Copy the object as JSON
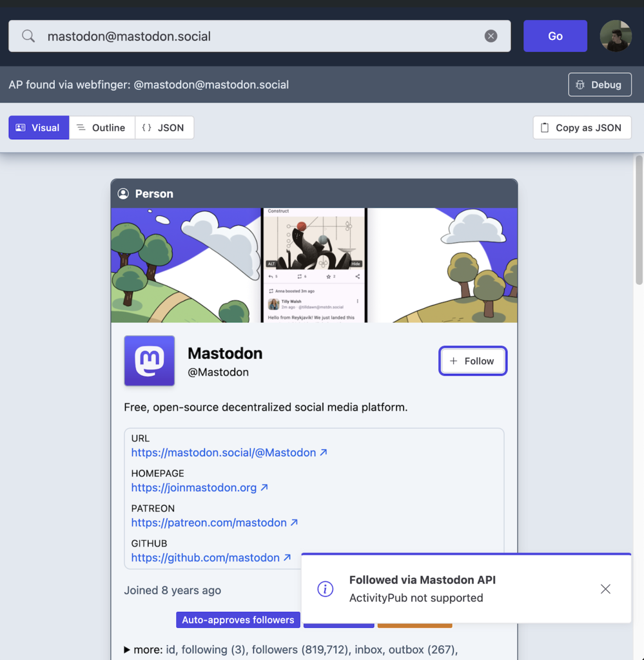Screen dimensions: 644x660 coord(581,128)
